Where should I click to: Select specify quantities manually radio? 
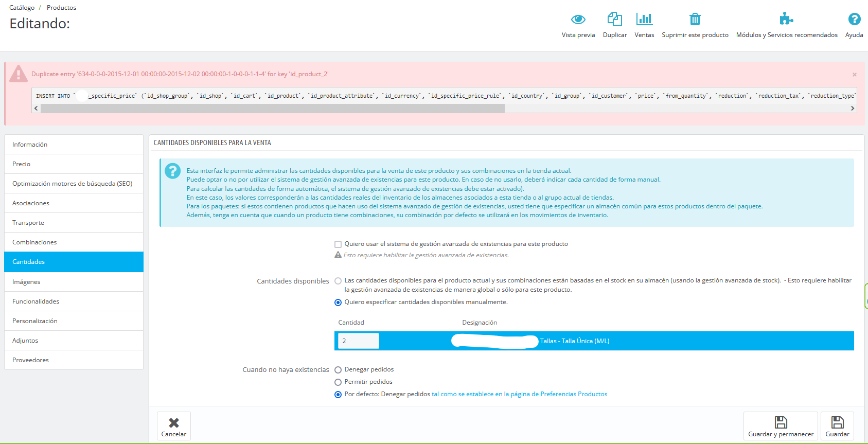(x=338, y=303)
